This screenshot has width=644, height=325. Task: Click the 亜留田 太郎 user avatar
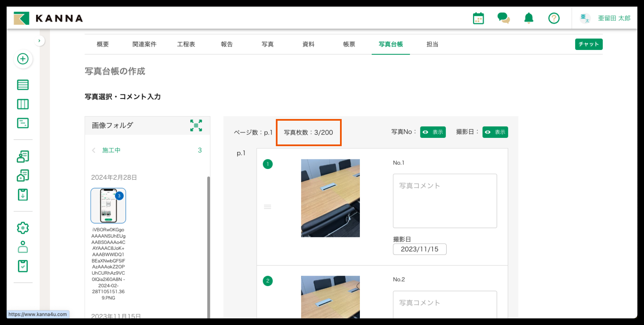click(x=585, y=18)
